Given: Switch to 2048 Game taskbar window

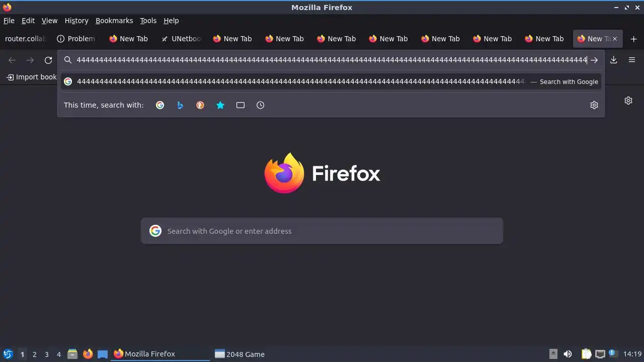Looking at the screenshot, I should [x=262, y=354].
